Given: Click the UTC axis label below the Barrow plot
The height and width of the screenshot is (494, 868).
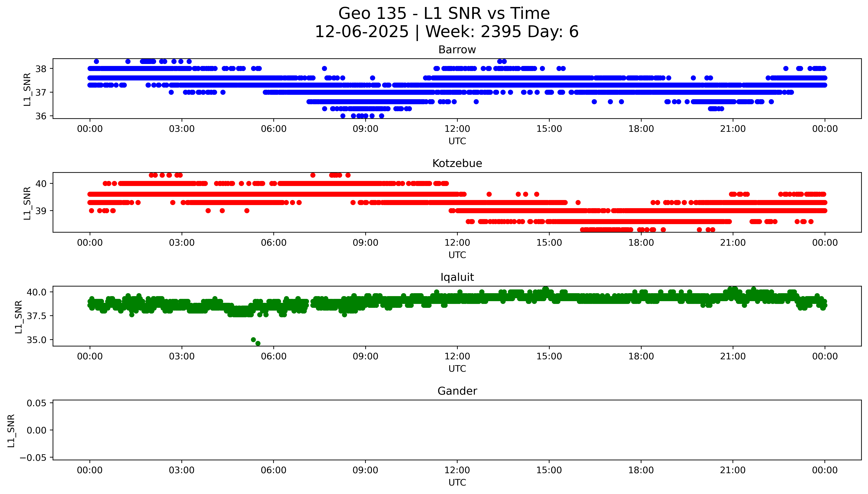Looking at the screenshot, I should tap(457, 141).
